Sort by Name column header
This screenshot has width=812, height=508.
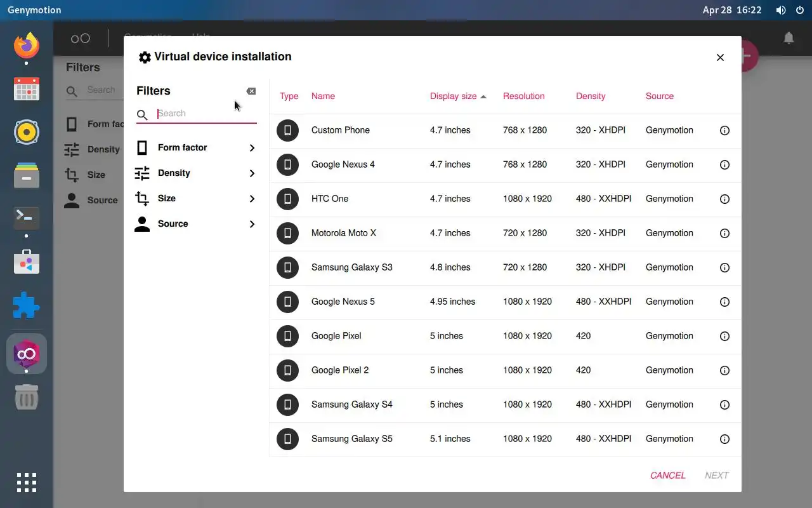[323, 96]
